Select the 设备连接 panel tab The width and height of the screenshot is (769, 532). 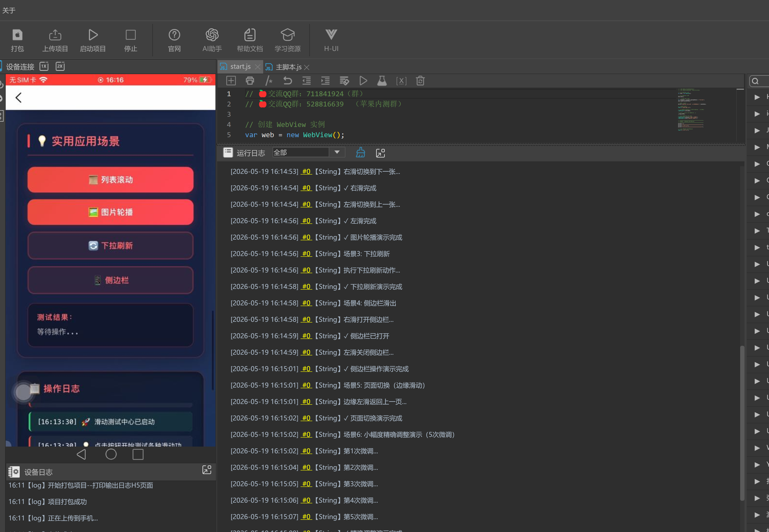(20, 67)
